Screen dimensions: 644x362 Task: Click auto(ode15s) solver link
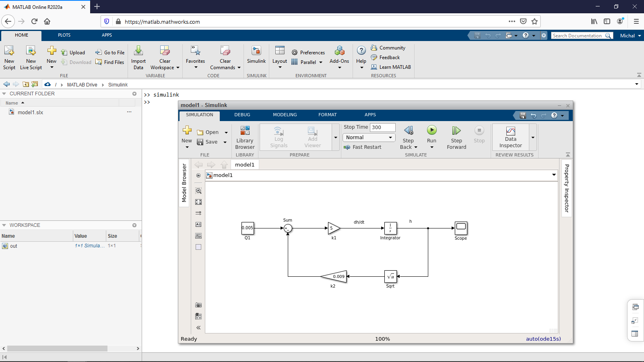click(543, 339)
